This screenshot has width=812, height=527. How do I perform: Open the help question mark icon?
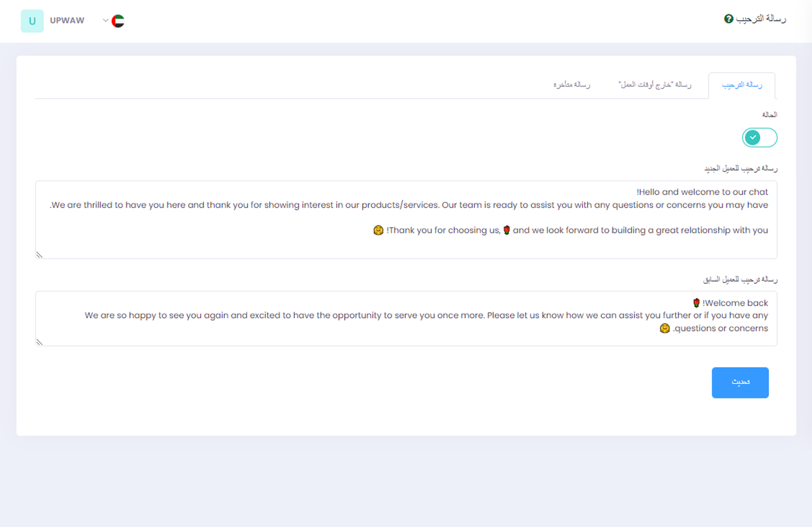pyautogui.click(x=729, y=19)
